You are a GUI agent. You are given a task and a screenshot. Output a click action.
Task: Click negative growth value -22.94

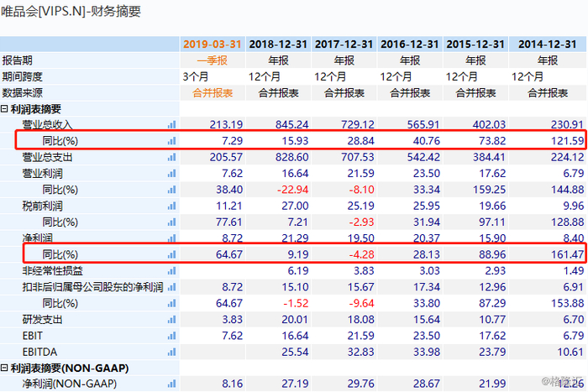[293, 190]
